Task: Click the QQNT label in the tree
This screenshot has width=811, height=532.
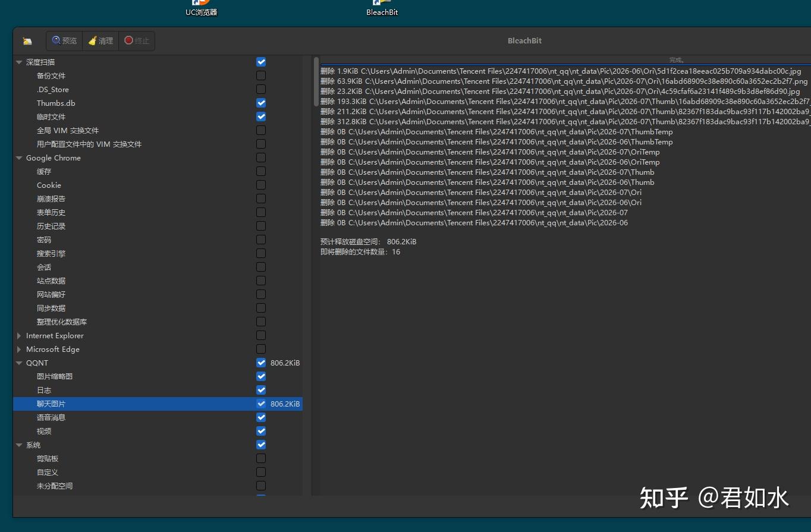Action: tap(37, 363)
